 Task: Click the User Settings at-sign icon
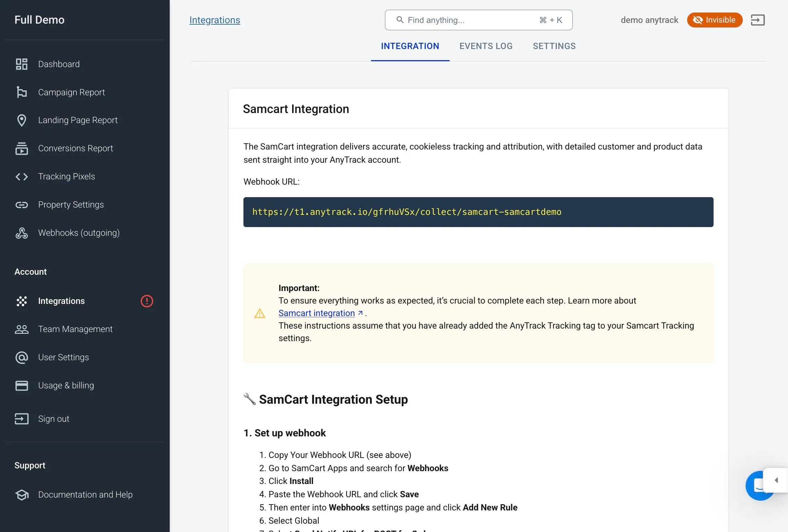point(22,357)
